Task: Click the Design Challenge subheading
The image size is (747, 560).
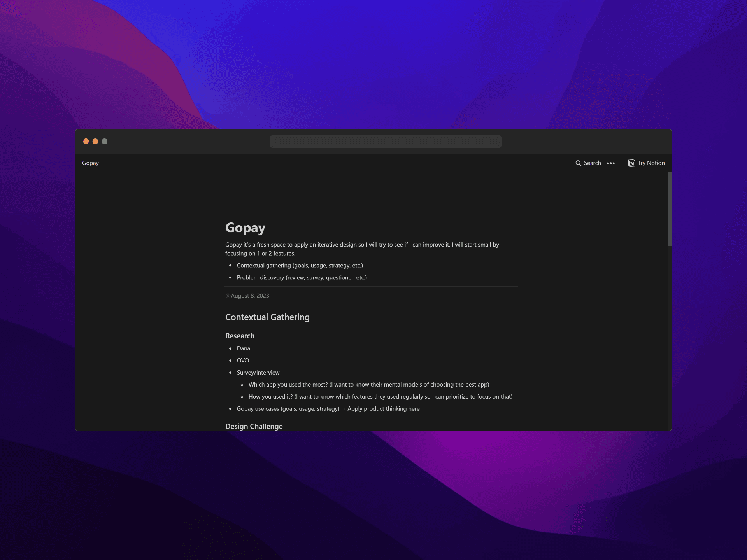Action: pyautogui.click(x=254, y=426)
